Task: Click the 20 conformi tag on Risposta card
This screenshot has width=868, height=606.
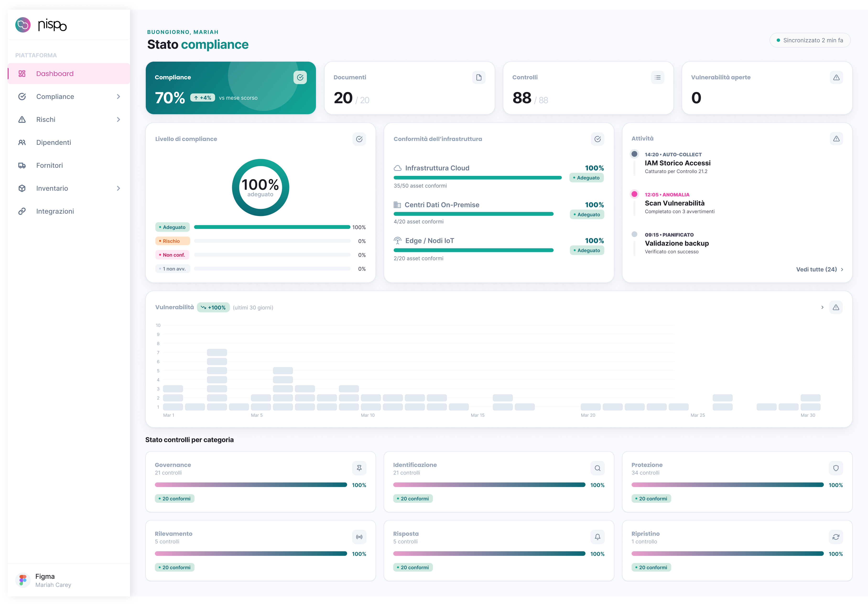Action: click(413, 568)
